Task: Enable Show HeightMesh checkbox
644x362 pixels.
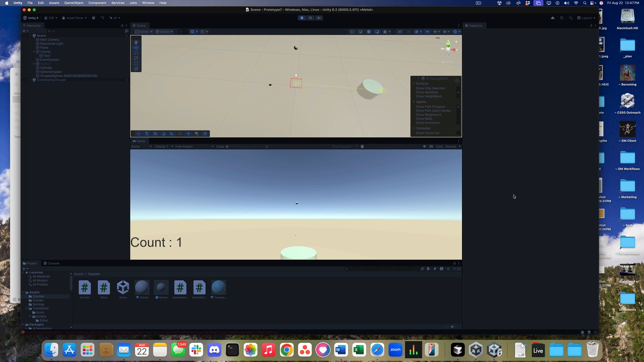Action: [458, 96]
